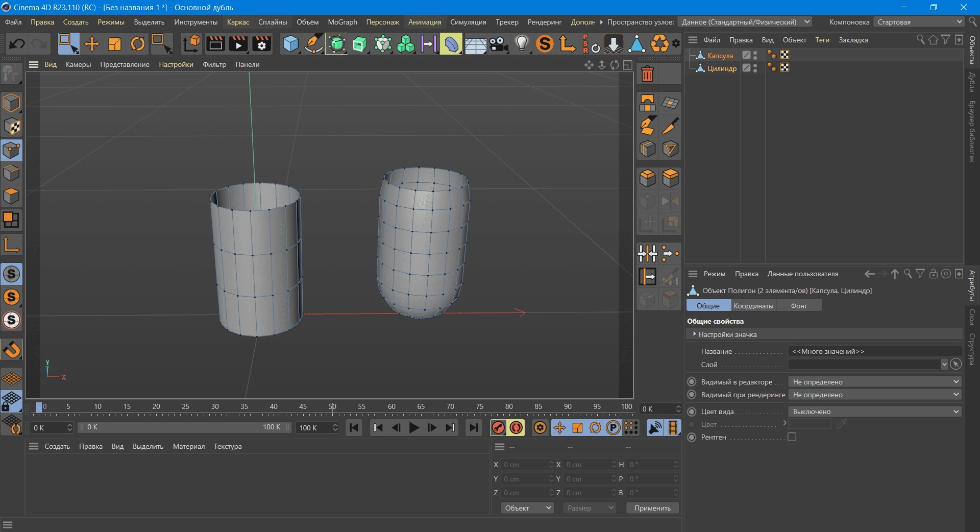Toggle Position keyframe recording icon
The image size is (980, 532).
pos(559,428)
